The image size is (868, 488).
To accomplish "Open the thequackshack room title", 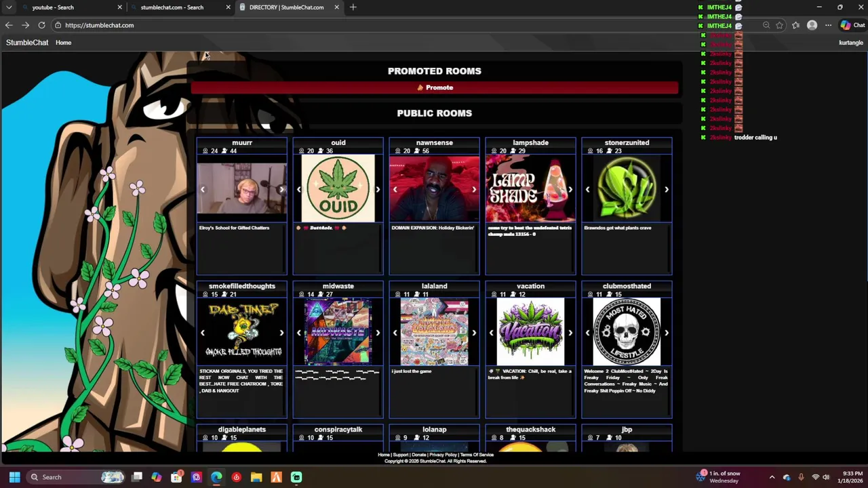I will (531, 429).
